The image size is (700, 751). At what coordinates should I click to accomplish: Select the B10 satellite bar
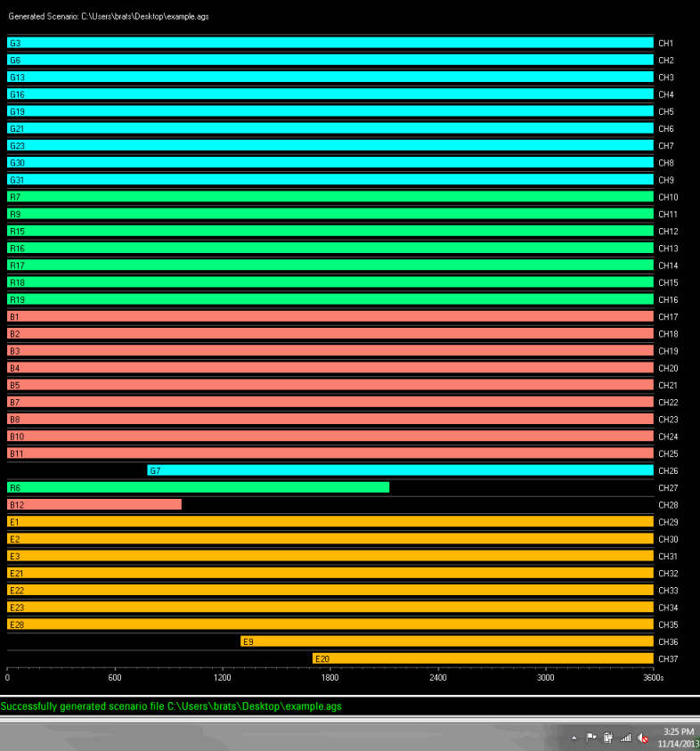click(x=330, y=437)
